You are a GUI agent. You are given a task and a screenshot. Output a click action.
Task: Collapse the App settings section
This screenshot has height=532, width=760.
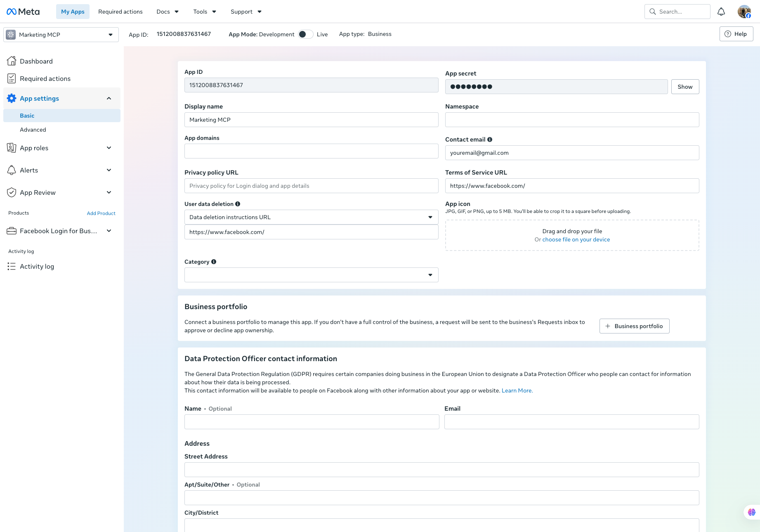click(x=109, y=98)
